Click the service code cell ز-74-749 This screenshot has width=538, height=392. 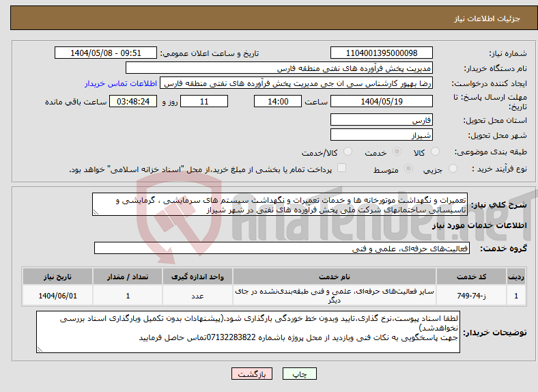pos(472,296)
